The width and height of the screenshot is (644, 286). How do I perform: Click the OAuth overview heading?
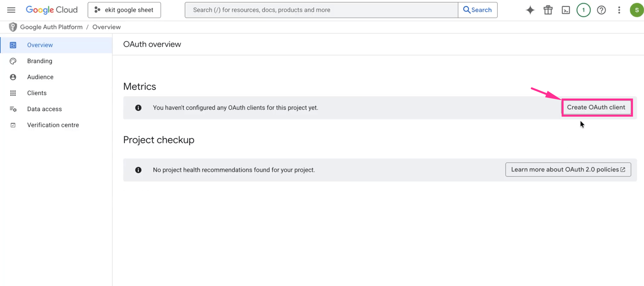coord(152,44)
